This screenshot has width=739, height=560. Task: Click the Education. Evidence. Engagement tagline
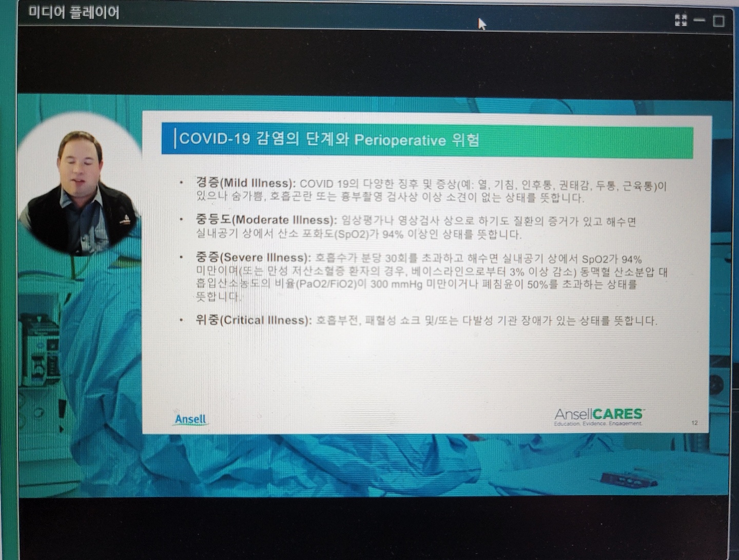(x=598, y=424)
